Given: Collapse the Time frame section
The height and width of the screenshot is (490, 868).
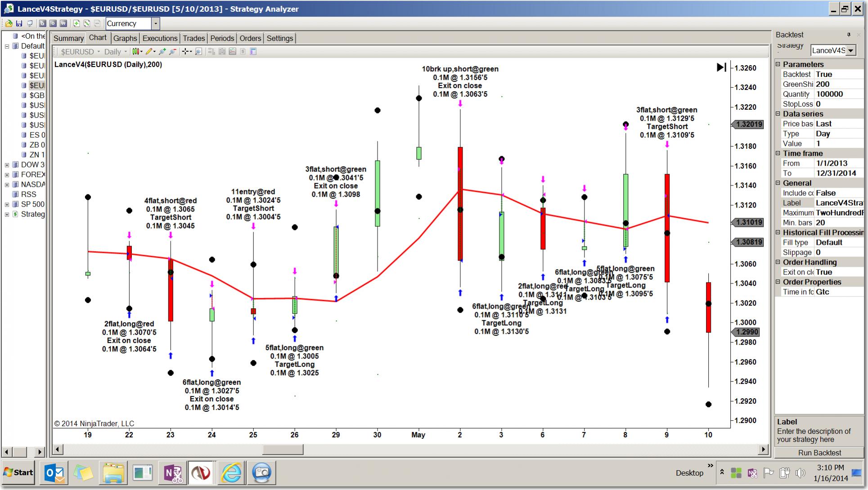Looking at the screenshot, I should [778, 153].
